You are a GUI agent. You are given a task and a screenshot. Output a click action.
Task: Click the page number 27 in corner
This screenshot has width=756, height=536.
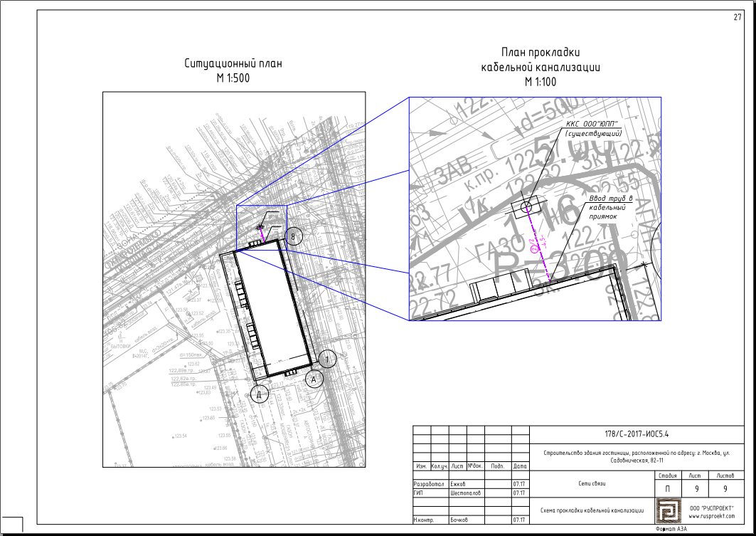point(738,17)
